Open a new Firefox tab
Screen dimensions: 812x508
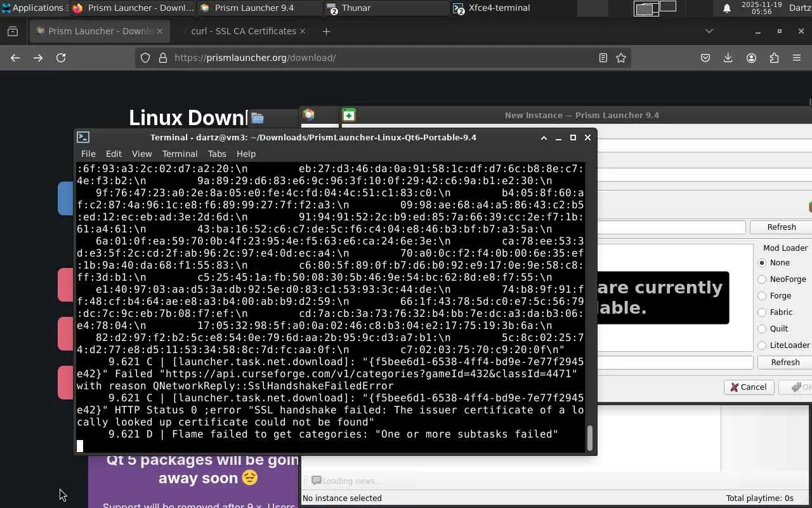pyautogui.click(x=326, y=31)
